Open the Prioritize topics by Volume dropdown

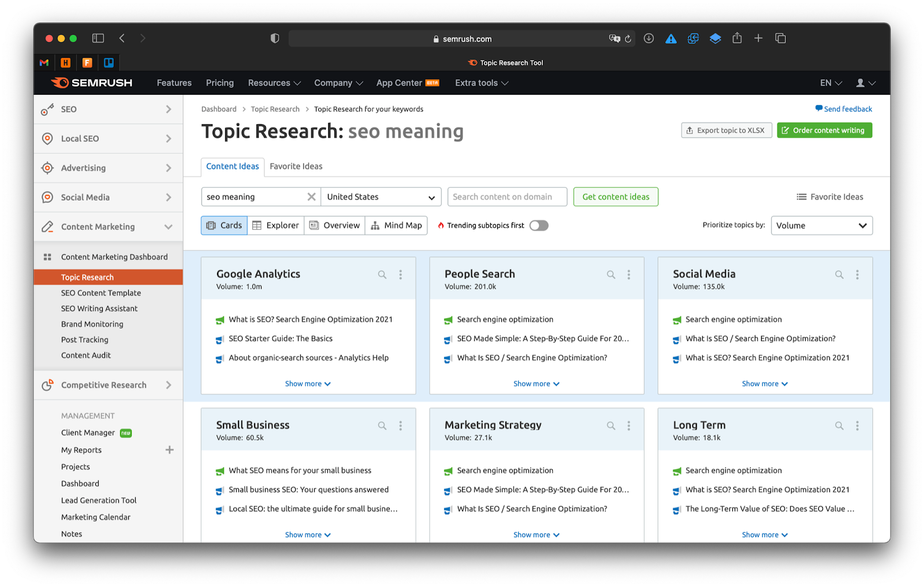tap(821, 225)
